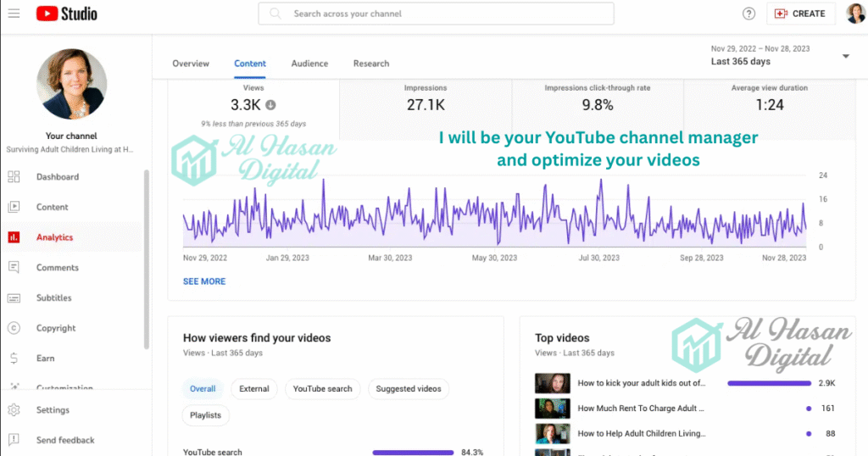Select the YouTube search filter chip

322,389
